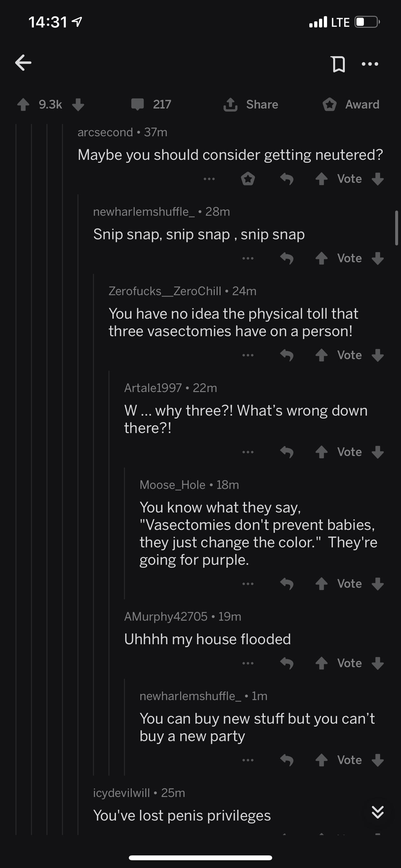Click the back arrow to exit the post

click(23, 63)
